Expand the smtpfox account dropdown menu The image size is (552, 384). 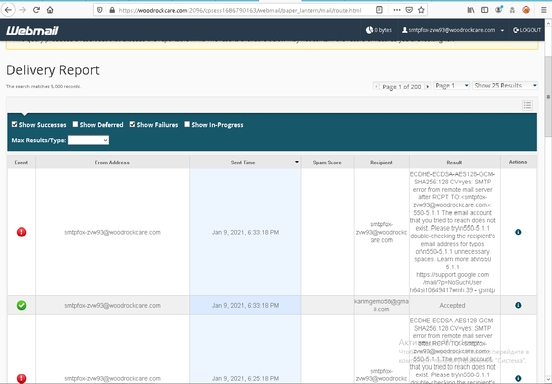[x=502, y=30]
